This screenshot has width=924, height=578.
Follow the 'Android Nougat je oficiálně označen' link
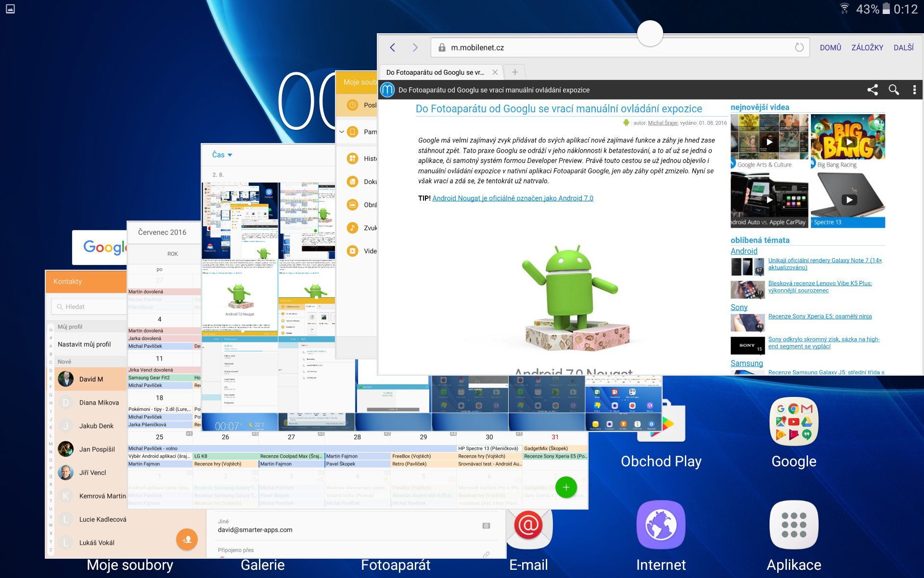pos(513,198)
